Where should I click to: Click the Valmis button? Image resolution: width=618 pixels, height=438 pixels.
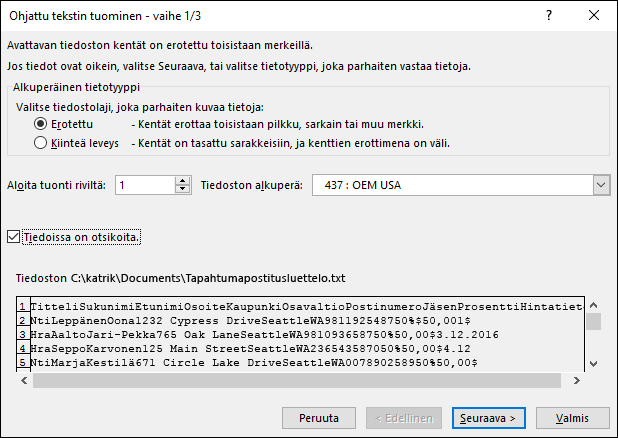pos(572,418)
